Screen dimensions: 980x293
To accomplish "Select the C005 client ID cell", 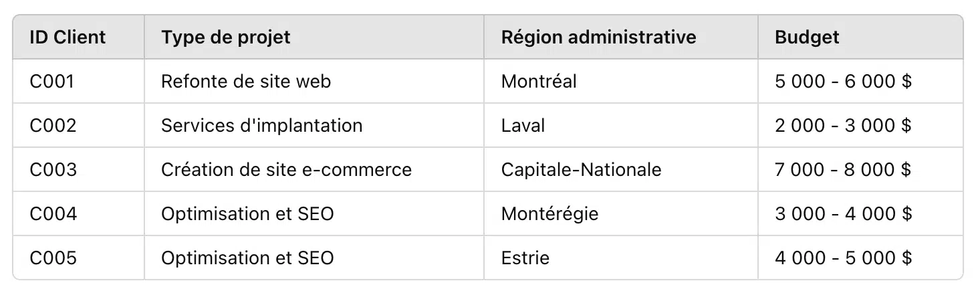I will (79, 258).
